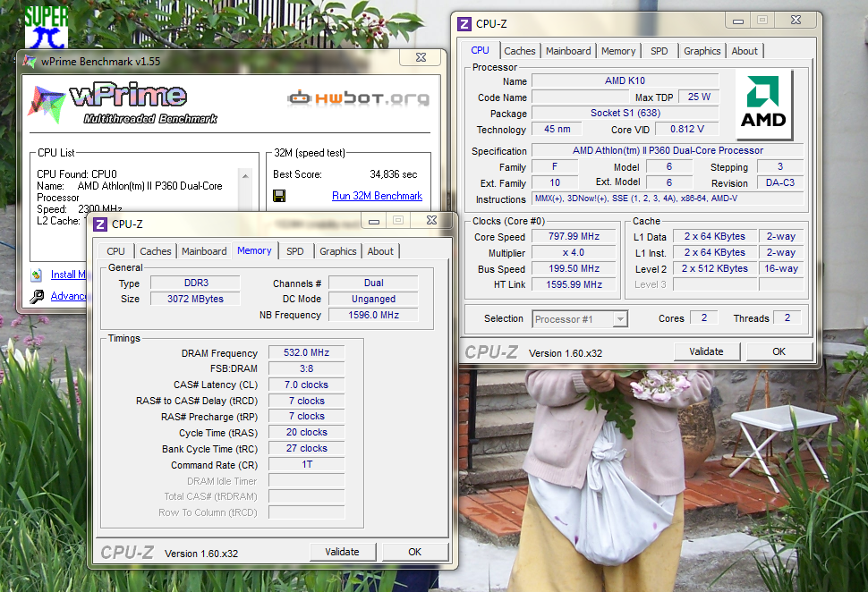The width and height of the screenshot is (868, 592).
Task: Click OK in Memory window
Action: tap(414, 552)
